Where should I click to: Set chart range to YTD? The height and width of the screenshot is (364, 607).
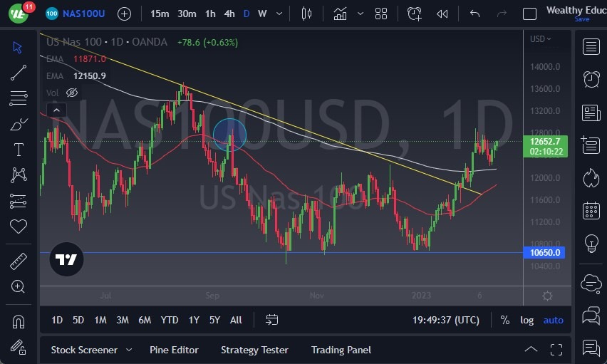tap(170, 320)
